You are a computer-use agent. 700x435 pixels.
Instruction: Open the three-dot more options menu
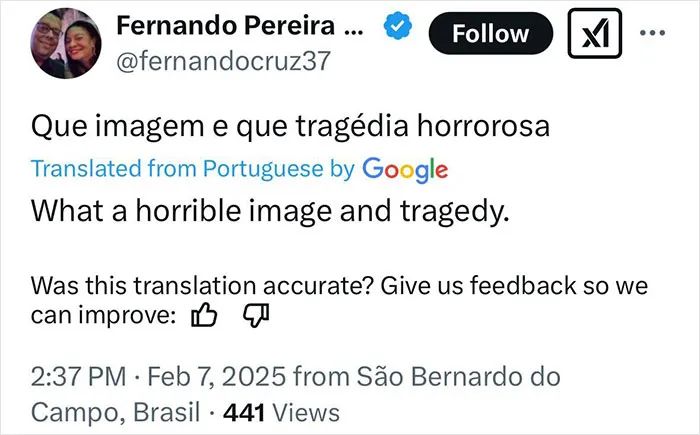click(652, 33)
